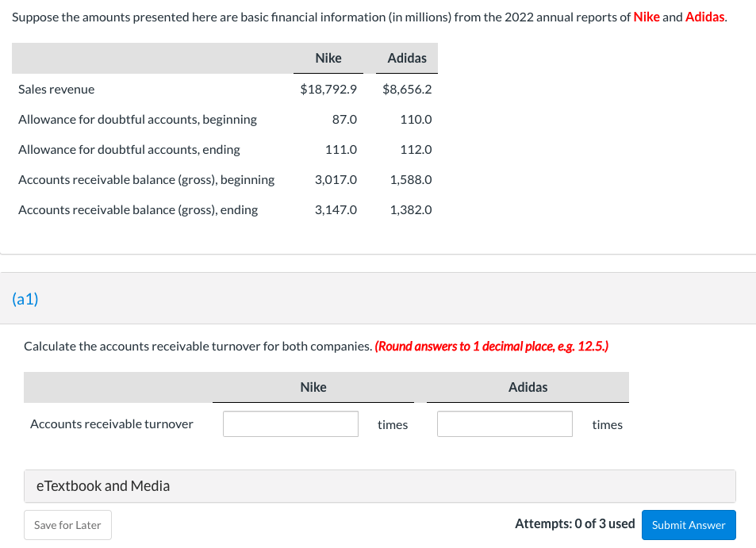Click the Save for Later button
The image size is (756, 548).
[67, 524]
